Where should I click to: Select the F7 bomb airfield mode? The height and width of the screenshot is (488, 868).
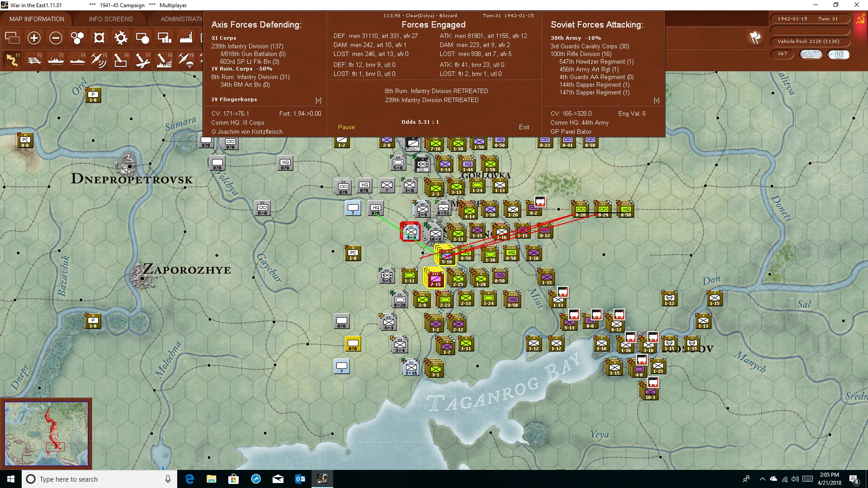(x=142, y=60)
